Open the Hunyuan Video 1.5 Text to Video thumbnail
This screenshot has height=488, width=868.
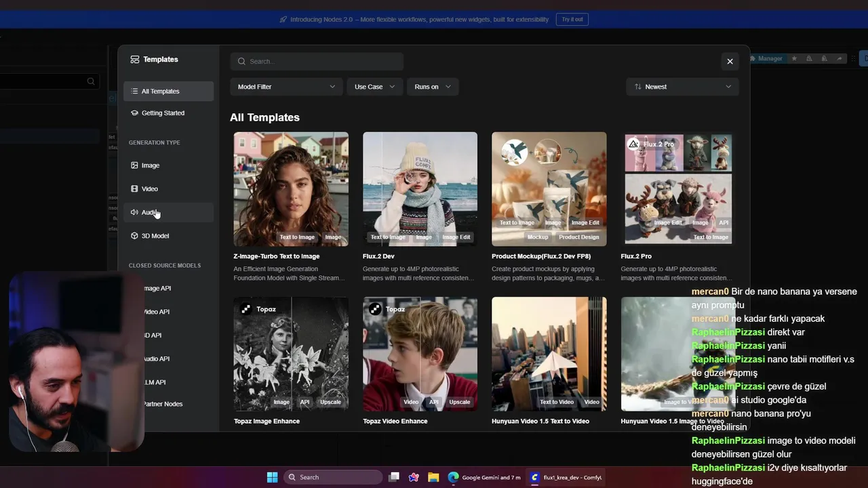(x=549, y=354)
